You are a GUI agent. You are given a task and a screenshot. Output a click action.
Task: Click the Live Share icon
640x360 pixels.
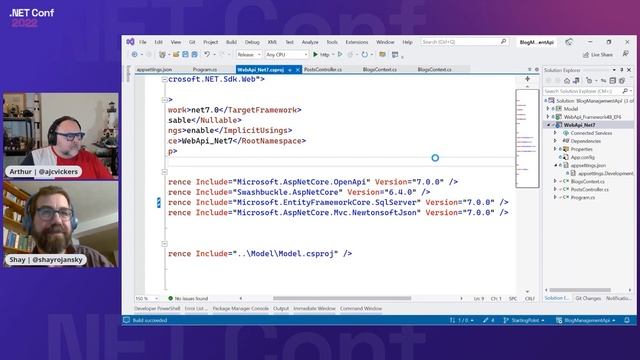coord(586,55)
